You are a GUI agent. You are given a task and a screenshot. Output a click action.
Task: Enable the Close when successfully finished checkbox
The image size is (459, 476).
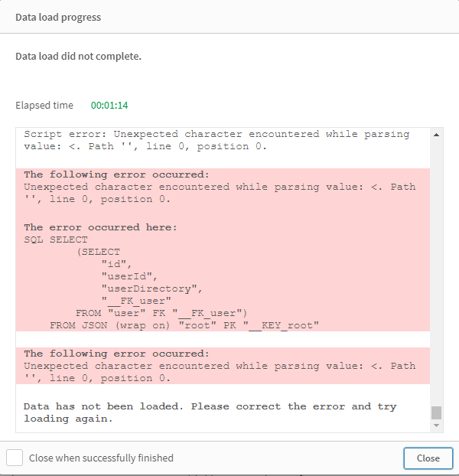(x=15, y=458)
